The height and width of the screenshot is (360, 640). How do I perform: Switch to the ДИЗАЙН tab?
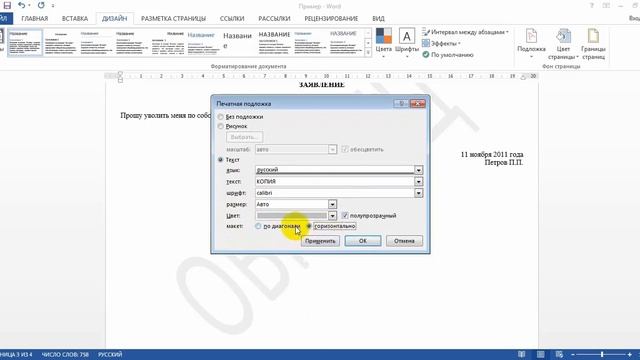[x=114, y=18]
